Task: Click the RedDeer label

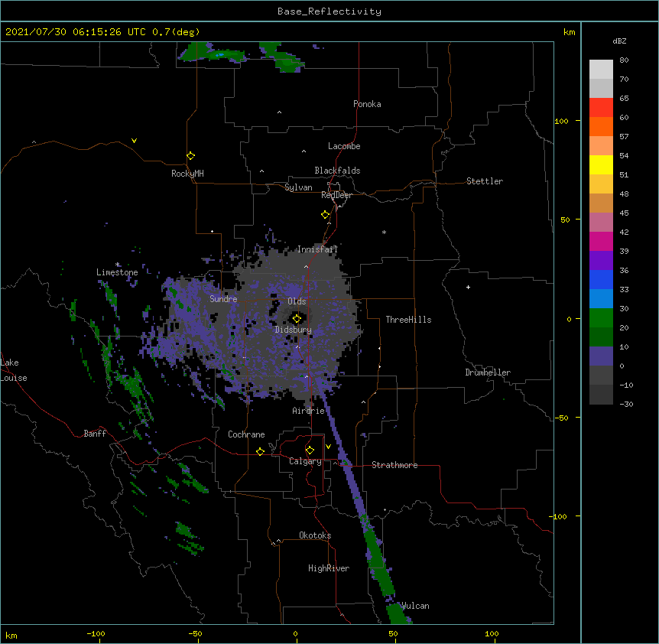Action: pyautogui.click(x=336, y=195)
